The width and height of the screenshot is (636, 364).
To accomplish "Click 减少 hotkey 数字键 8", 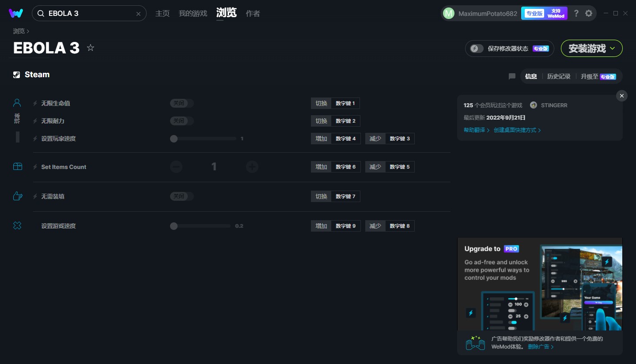I will click(x=390, y=226).
